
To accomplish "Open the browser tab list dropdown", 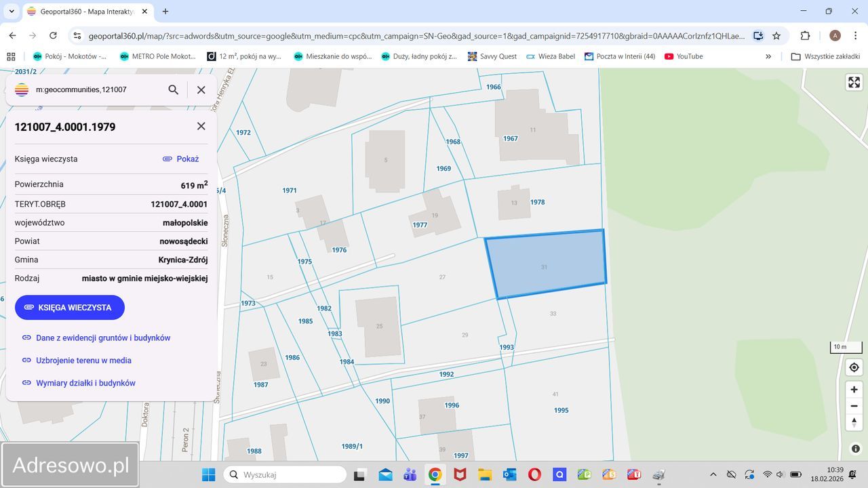I will pos(12,12).
